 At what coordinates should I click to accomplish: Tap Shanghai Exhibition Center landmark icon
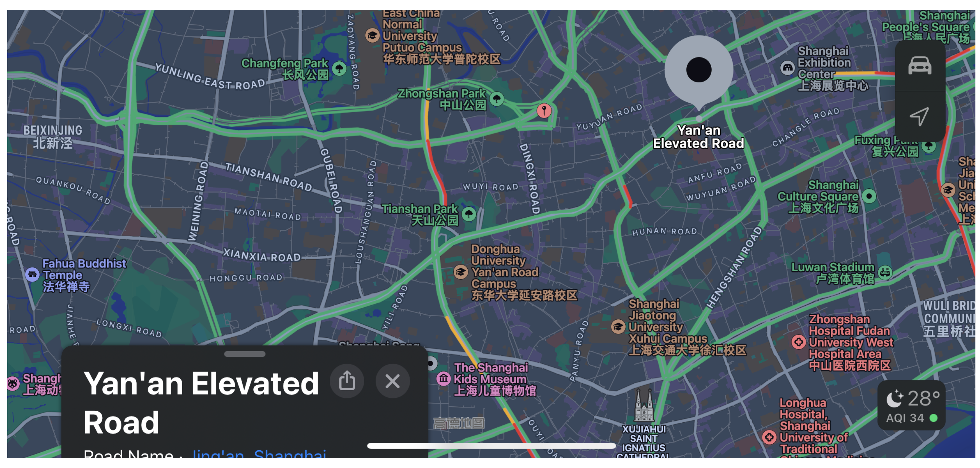point(787,68)
